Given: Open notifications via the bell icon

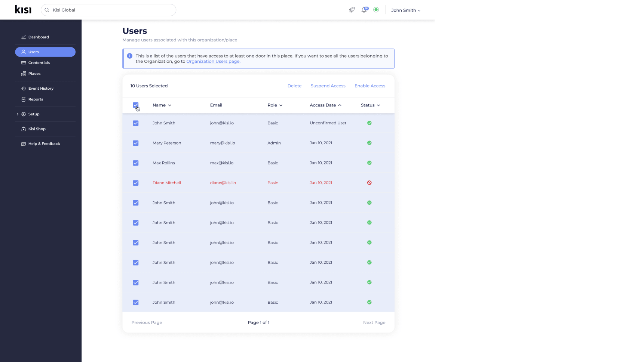Looking at the screenshot, I should (x=364, y=10).
